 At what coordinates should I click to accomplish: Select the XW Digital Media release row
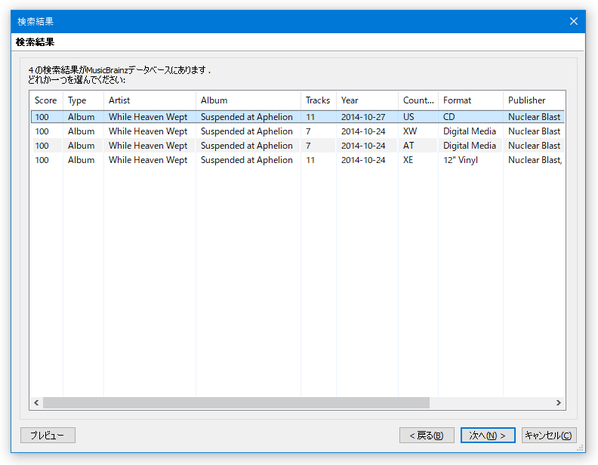pyautogui.click(x=297, y=131)
